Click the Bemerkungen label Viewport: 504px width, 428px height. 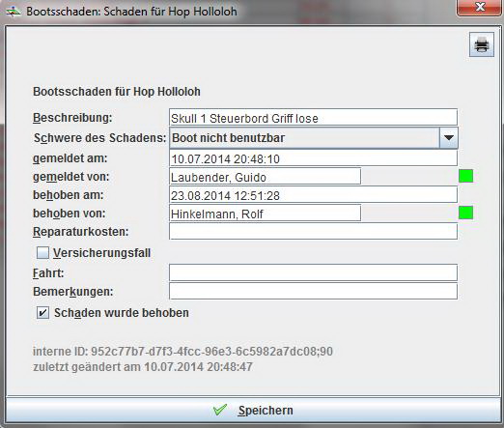tap(73, 292)
